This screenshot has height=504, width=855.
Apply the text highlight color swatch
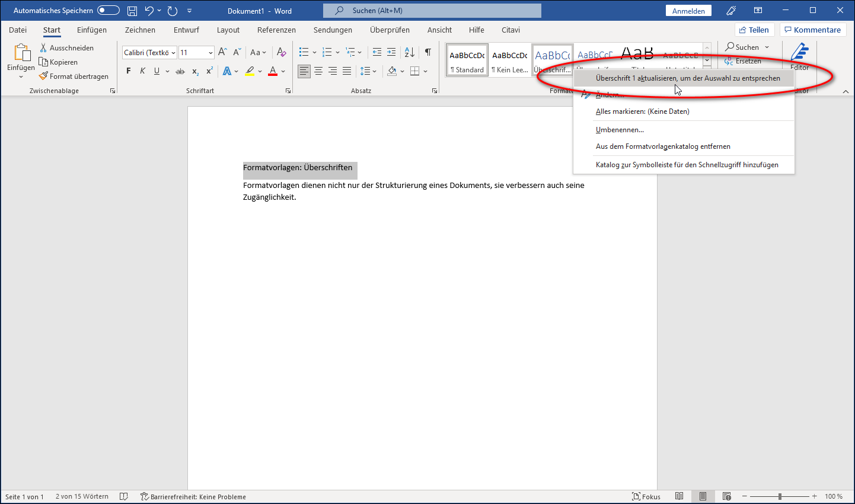(250, 71)
